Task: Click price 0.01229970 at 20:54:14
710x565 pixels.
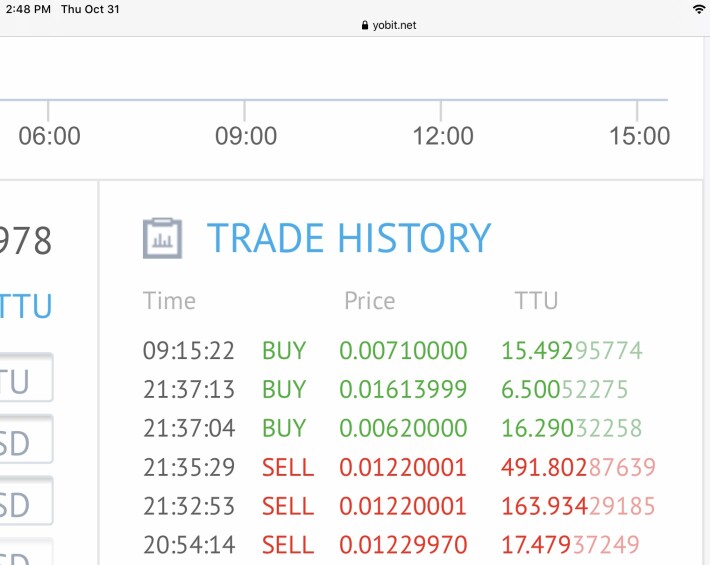Action: [403, 545]
